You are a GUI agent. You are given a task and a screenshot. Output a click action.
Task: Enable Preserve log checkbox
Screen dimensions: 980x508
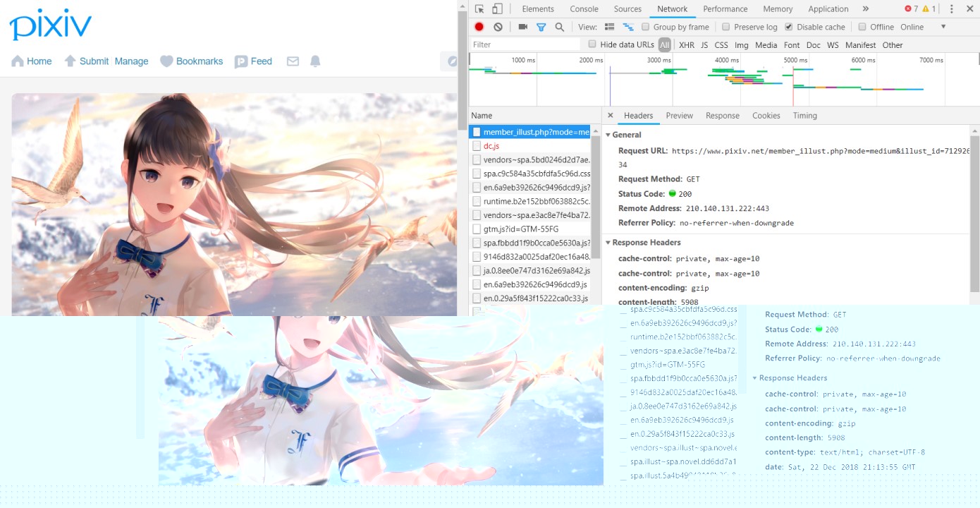(x=725, y=27)
